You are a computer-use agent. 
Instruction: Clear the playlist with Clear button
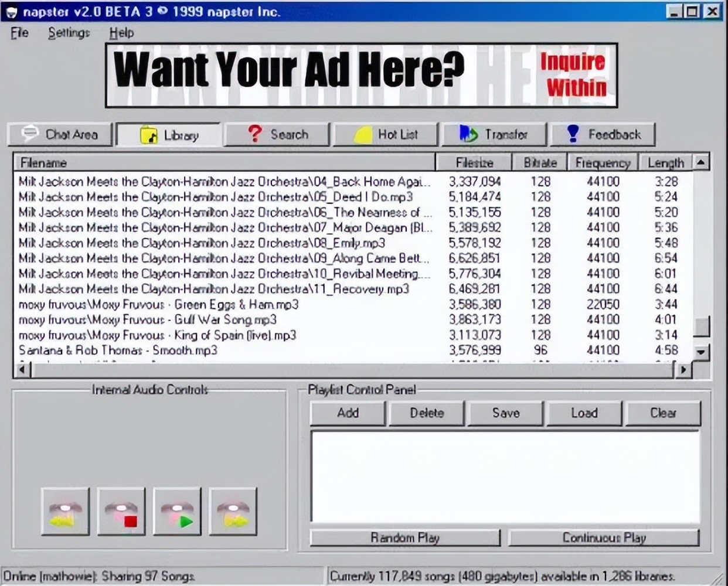point(663,413)
